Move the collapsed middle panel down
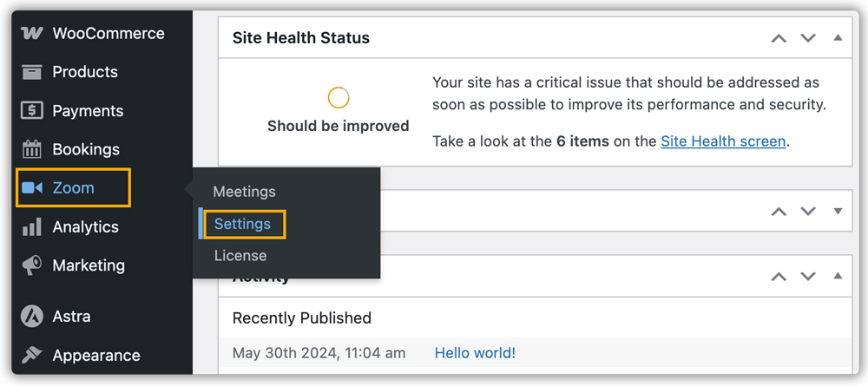Image resolution: width=868 pixels, height=386 pixels. pos(808,212)
